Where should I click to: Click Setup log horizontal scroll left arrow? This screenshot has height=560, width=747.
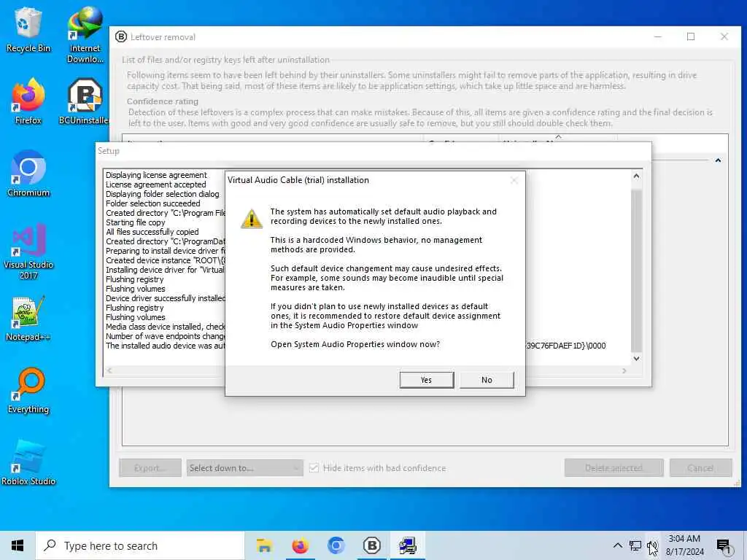click(109, 370)
